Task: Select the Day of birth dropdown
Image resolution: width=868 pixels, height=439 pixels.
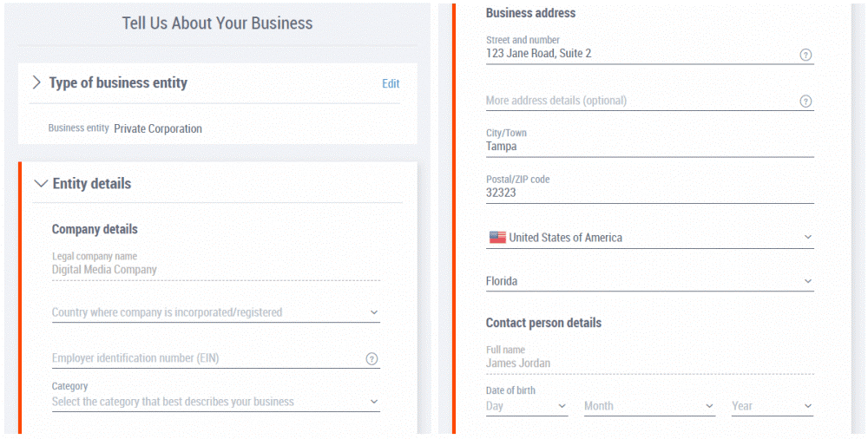Action: (527, 406)
